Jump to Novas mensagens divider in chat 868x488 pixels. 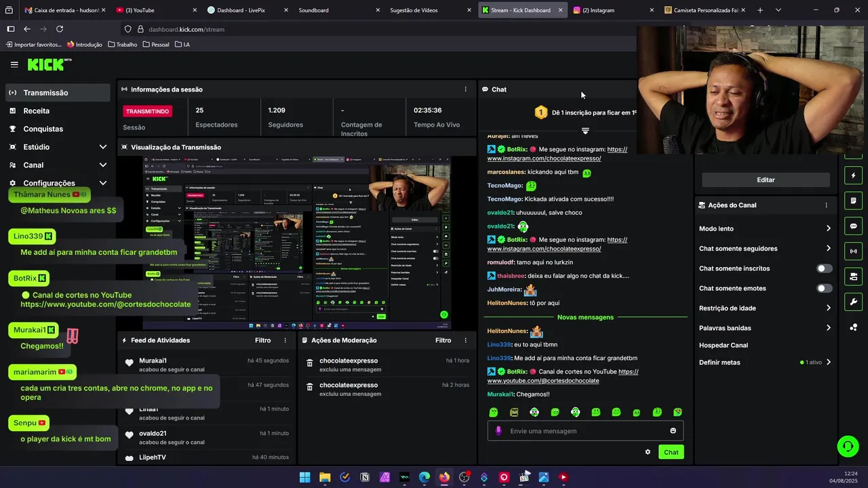[x=585, y=317]
